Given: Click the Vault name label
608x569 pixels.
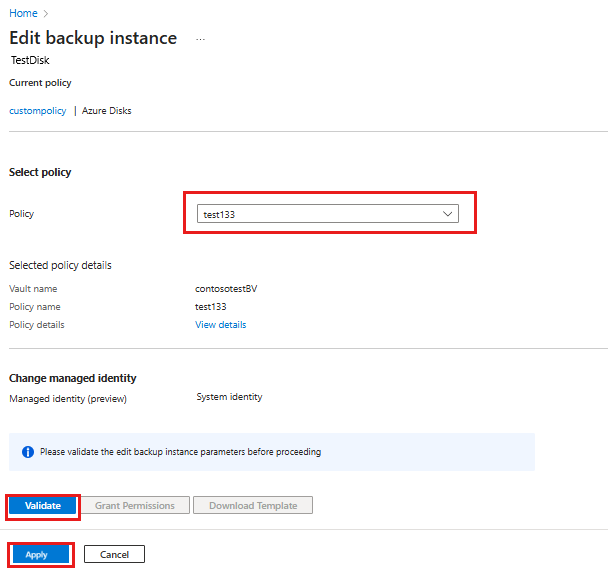Looking at the screenshot, I should [x=33, y=289].
